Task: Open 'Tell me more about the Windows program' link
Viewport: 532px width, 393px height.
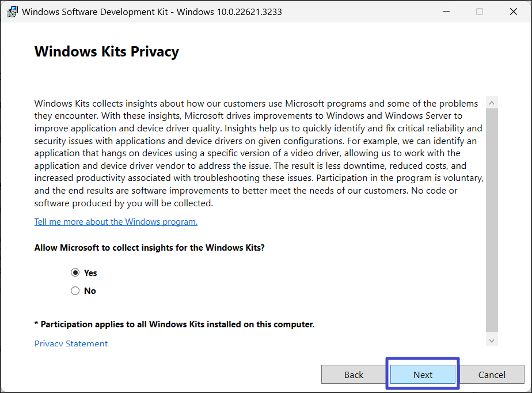Action: (116, 222)
